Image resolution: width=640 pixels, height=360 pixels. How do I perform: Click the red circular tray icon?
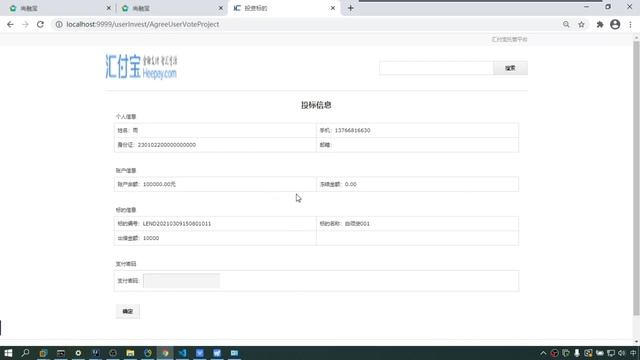click(x=554, y=353)
